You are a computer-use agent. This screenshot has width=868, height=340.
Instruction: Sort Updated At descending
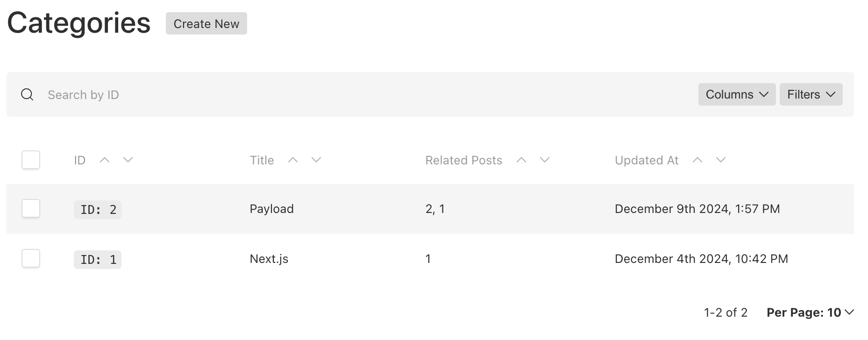click(x=721, y=160)
